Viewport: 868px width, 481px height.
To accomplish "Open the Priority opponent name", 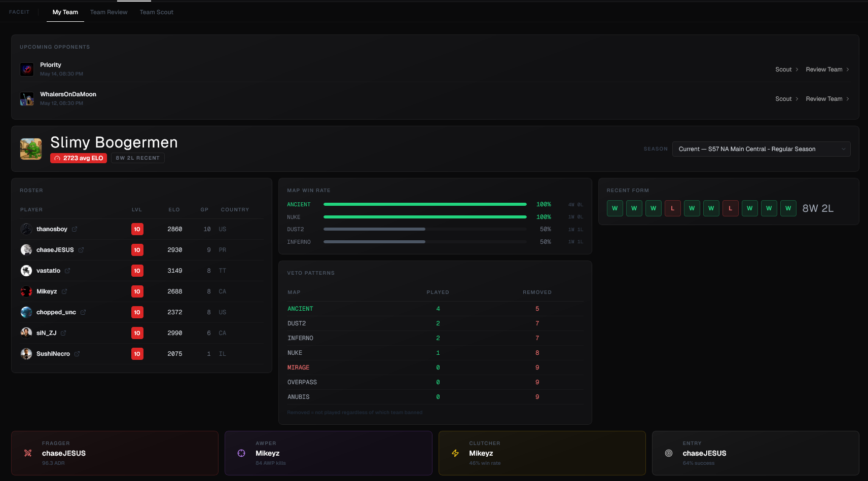I will [51, 65].
